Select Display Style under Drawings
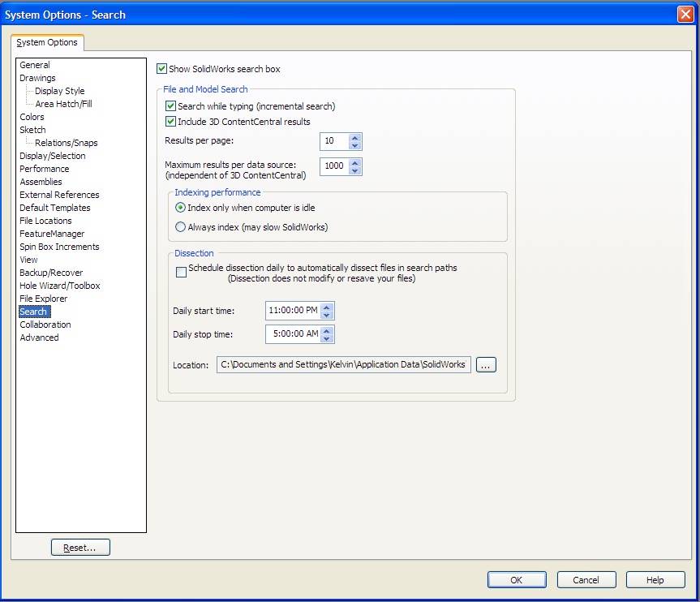 coord(60,91)
